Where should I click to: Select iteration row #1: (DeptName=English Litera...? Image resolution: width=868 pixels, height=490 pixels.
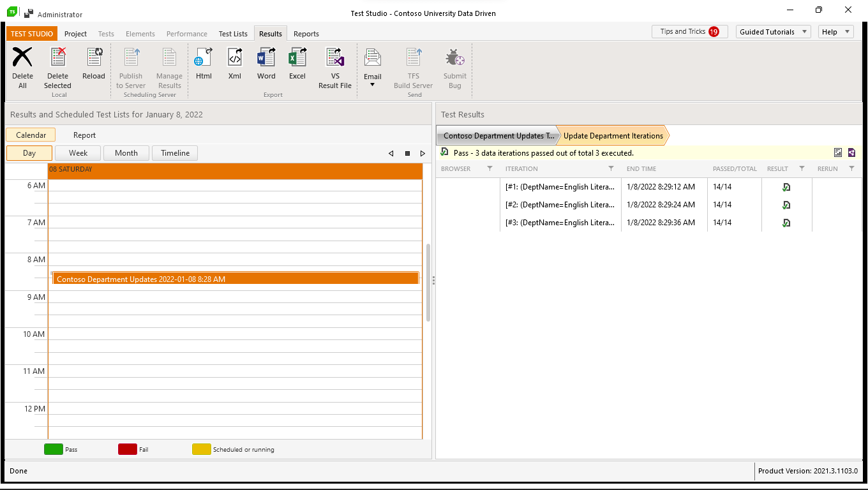648,187
